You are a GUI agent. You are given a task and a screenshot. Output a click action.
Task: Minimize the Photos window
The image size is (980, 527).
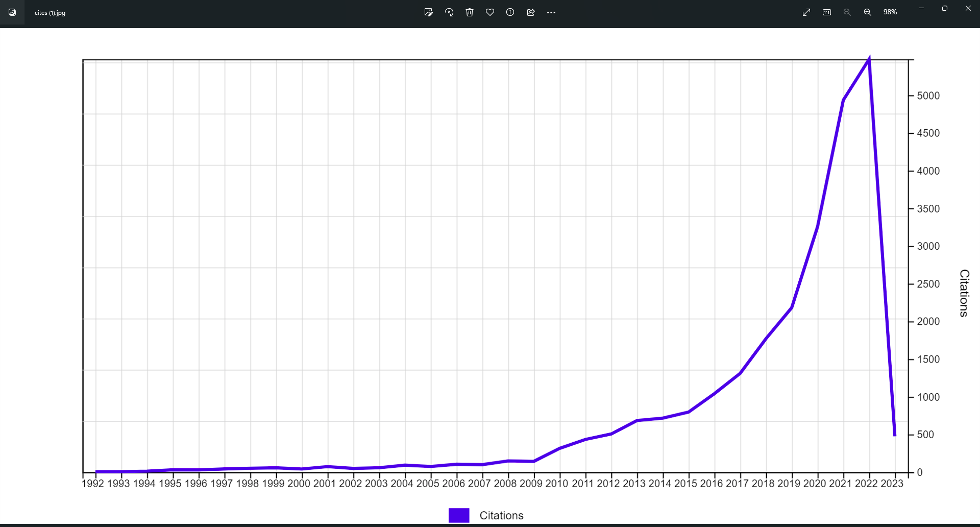(921, 8)
